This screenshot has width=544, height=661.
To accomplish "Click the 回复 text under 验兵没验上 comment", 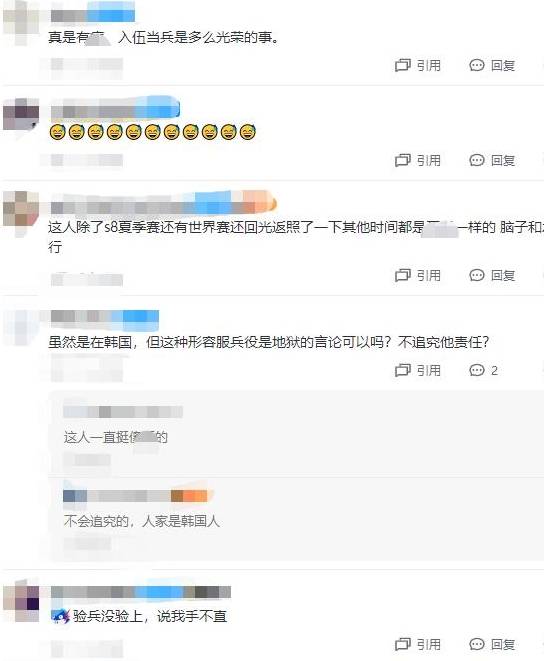I will pyautogui.click(x=503, y=644).
